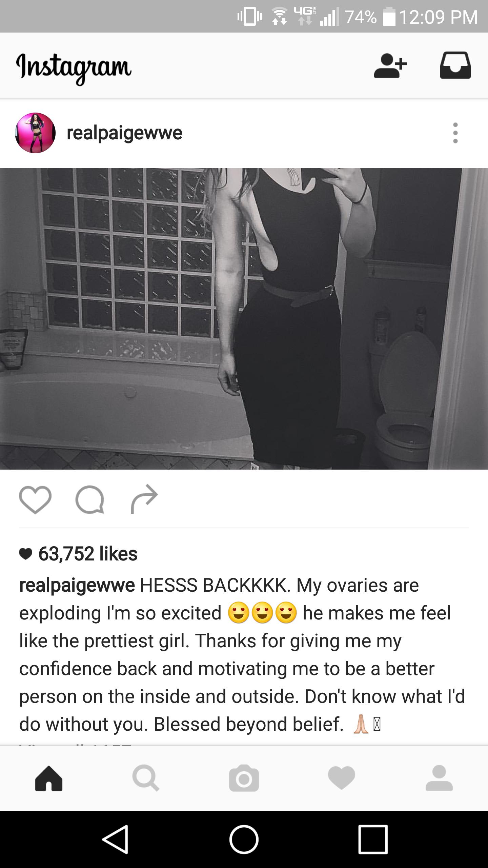
Task: Tap the comment bubble icon
Action: click(x=90, y=500)
